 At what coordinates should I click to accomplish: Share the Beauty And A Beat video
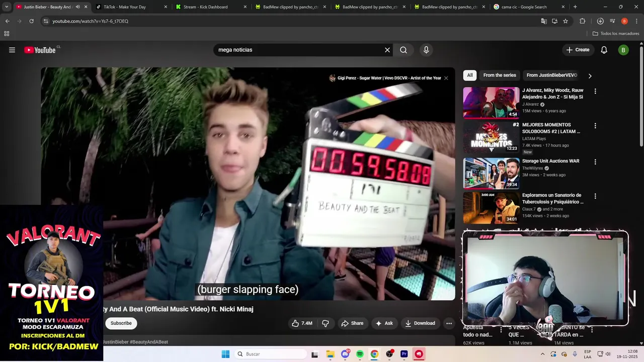click(x=352, y=323)
